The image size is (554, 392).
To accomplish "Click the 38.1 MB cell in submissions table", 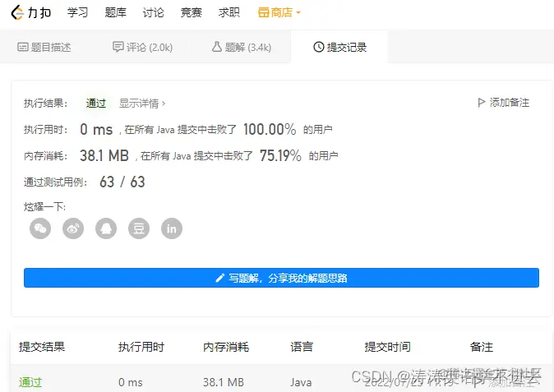I will pos(224,382).
